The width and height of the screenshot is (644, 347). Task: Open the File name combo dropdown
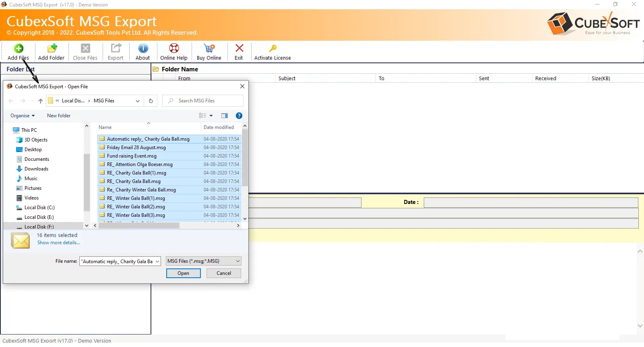(x=157, y=262)
